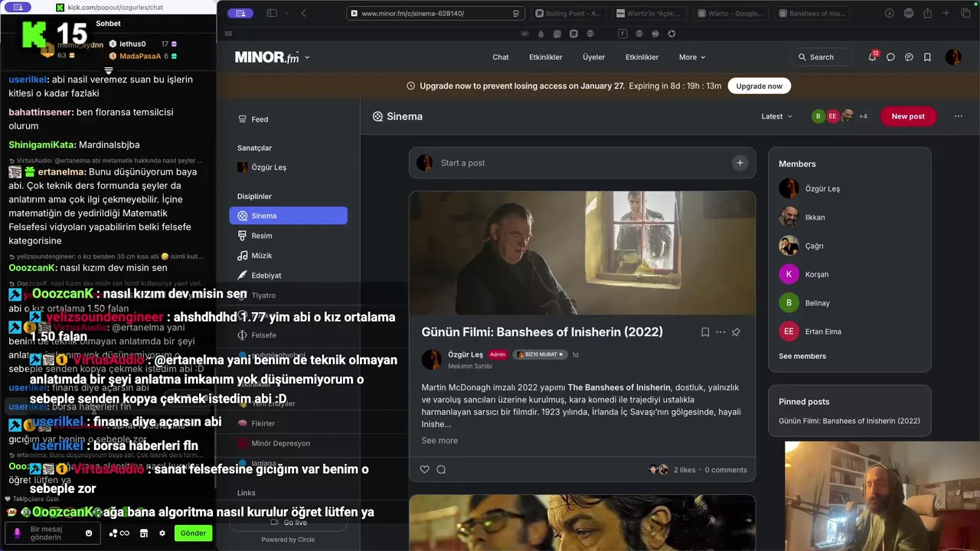The height and width of the screenshot is (551, 980).
Task: Click Gönder to send chat message
Action: (193, 533)
